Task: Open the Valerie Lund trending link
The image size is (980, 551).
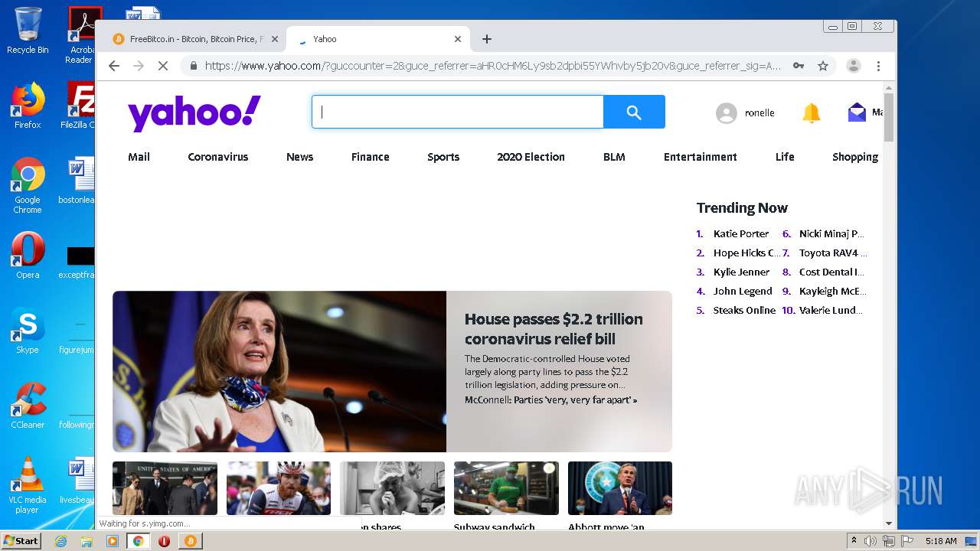Action: (831, 311)
